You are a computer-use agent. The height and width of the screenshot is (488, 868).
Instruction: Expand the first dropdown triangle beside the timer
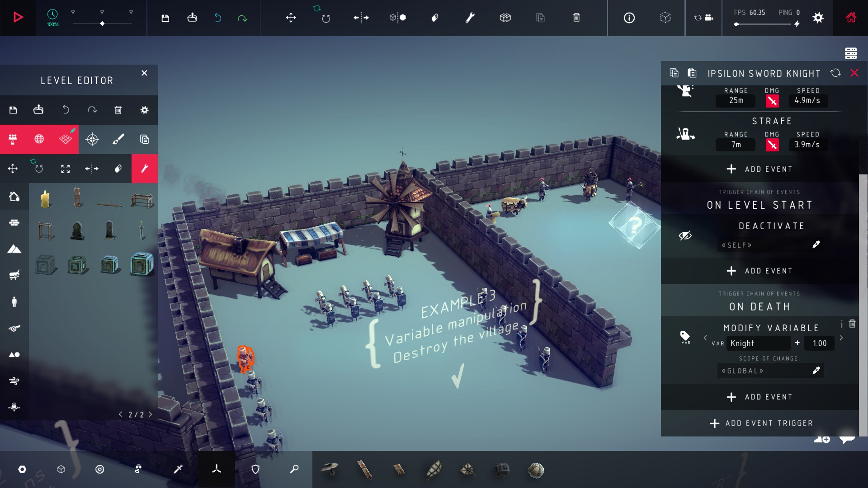(x=73, y=12)
